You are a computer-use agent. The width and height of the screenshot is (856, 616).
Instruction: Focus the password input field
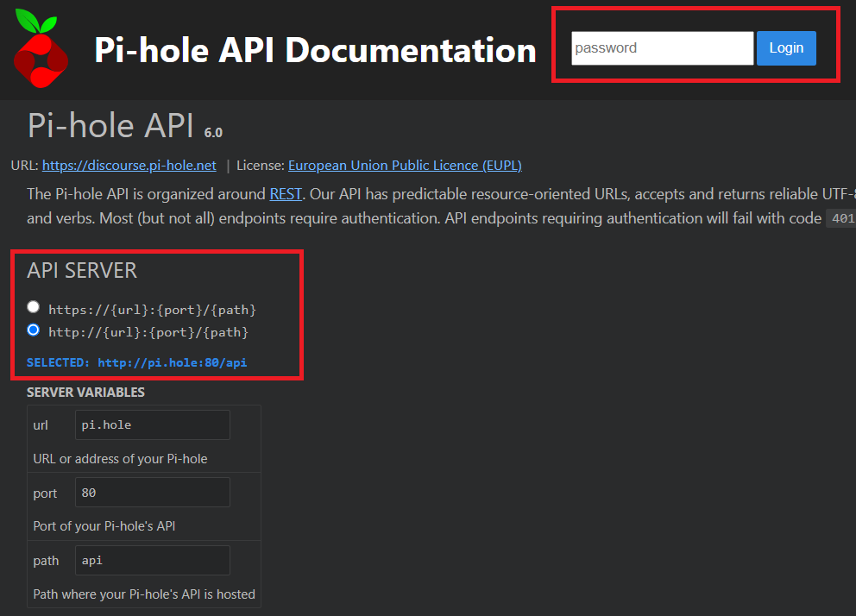coord(662,48)
